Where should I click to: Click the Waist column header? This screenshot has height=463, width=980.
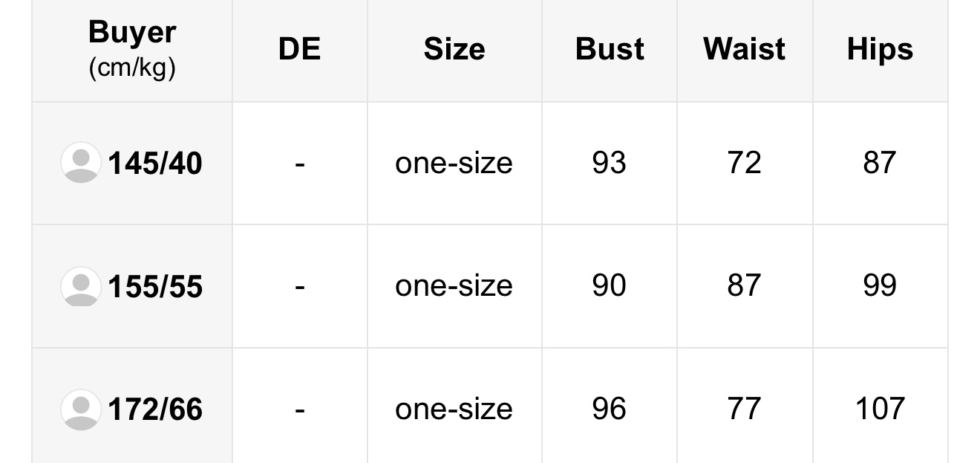point(745,49)
